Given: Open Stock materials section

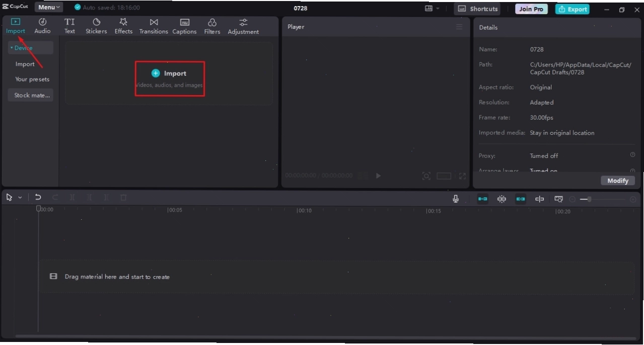Looking at the screenshot, I should 30,95.
